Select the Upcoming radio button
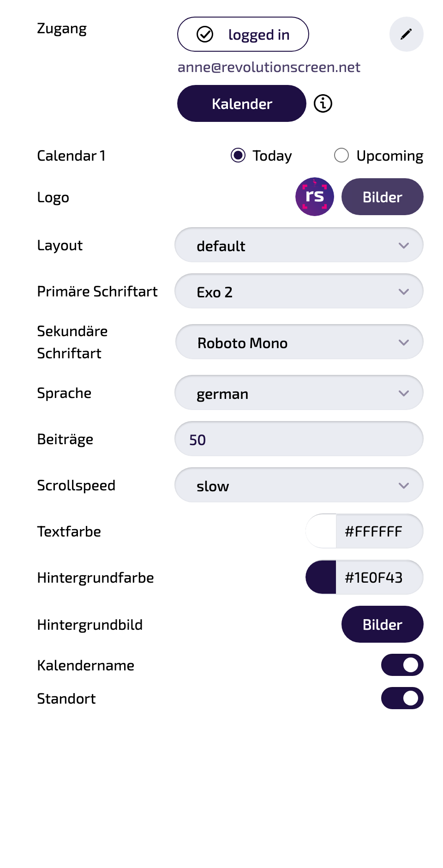 pos(341,155)
